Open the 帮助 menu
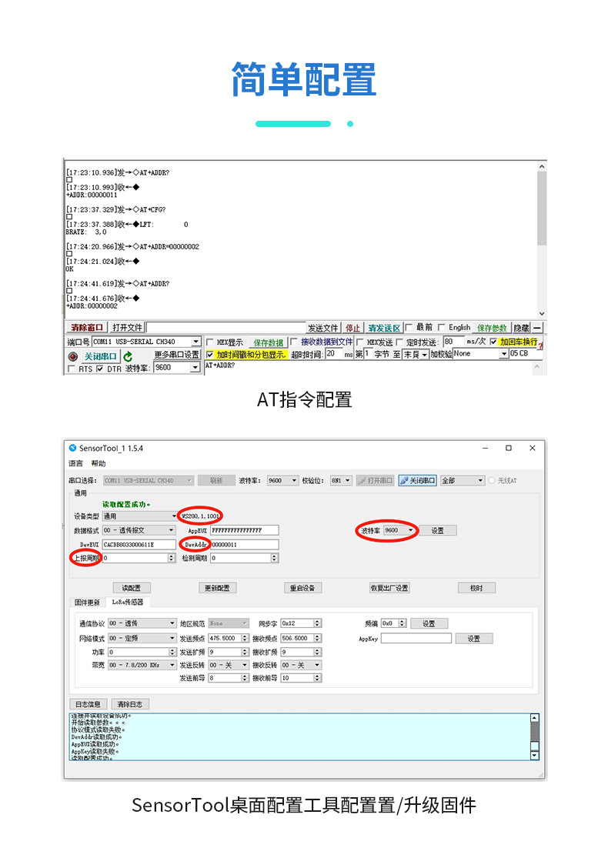Image resolution: width=608 pixels, height=868 pixels. pyautogui.click(x=98, y=463)
